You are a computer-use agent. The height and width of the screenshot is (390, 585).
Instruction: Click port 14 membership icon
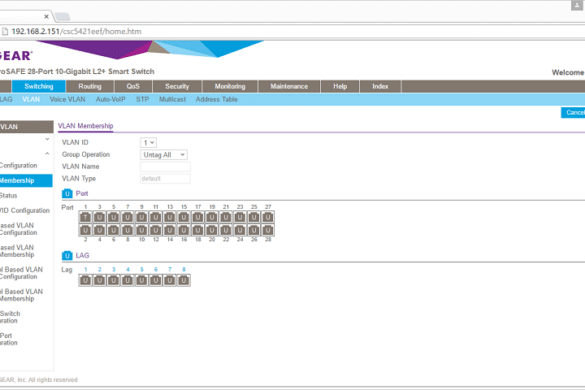point(169,230)
